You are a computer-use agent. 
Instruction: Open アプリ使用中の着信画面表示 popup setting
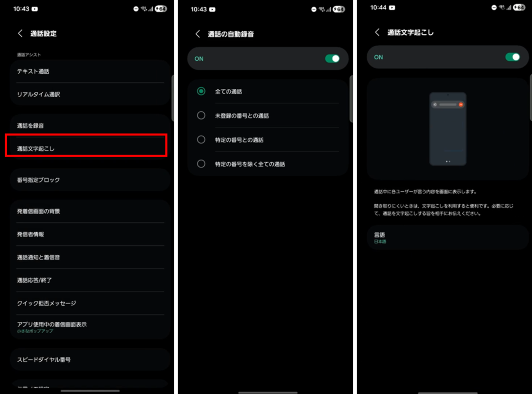[90, 327]
